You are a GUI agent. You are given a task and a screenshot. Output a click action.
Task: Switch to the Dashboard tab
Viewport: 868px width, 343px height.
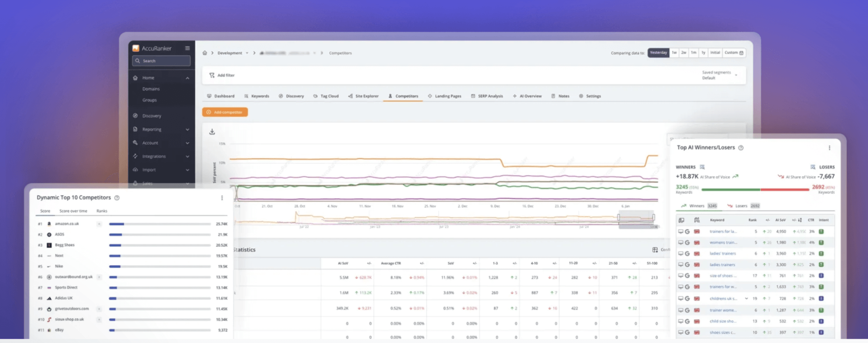(221, 96)
